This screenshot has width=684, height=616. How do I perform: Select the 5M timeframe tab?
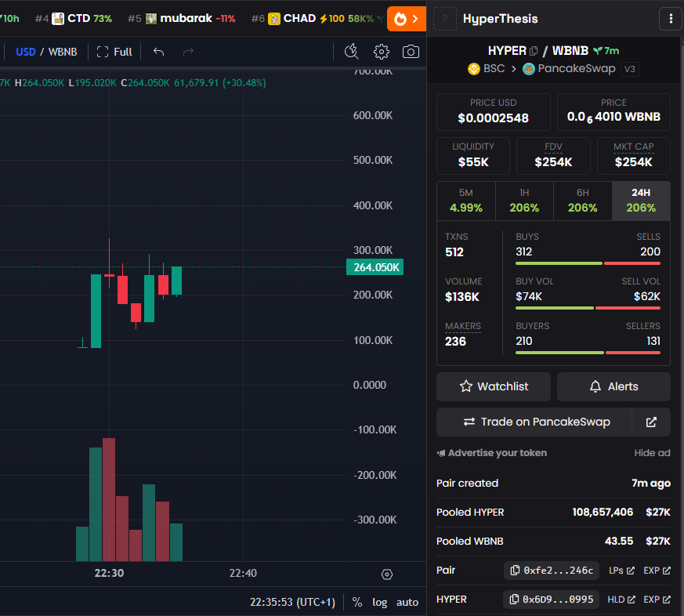click(466, 201)
